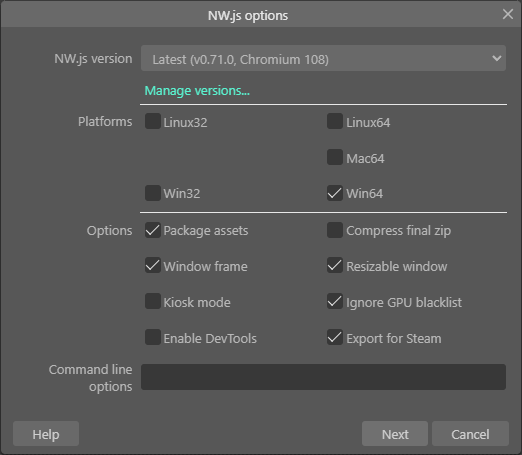Turn on Kiosk mode
This screenshot has height=455, width=522.
[x=153, y=301]
